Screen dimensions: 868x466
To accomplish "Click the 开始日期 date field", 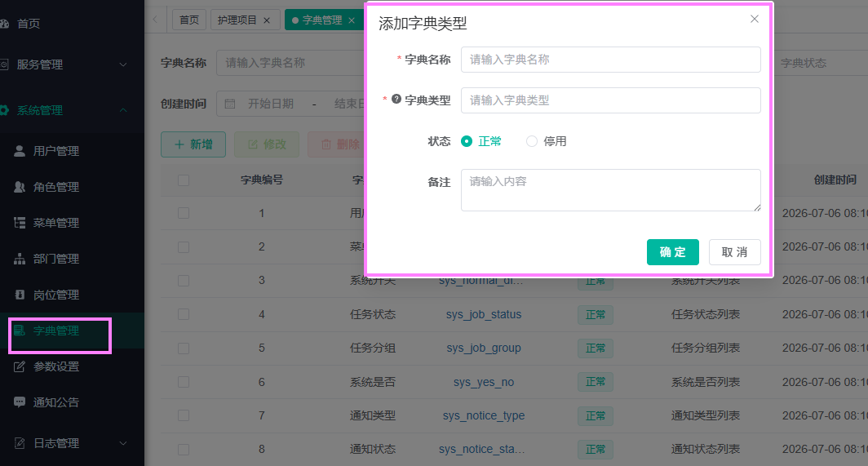I will tap(271, 104).
